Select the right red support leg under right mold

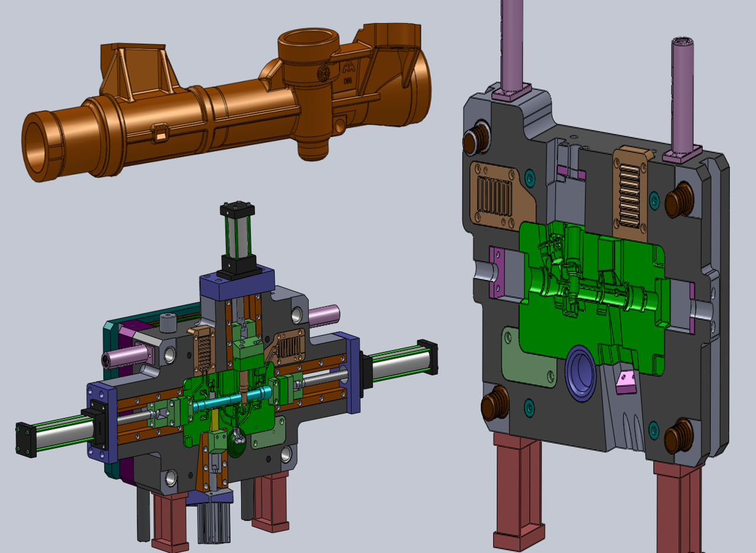click(x=679, y=503)
